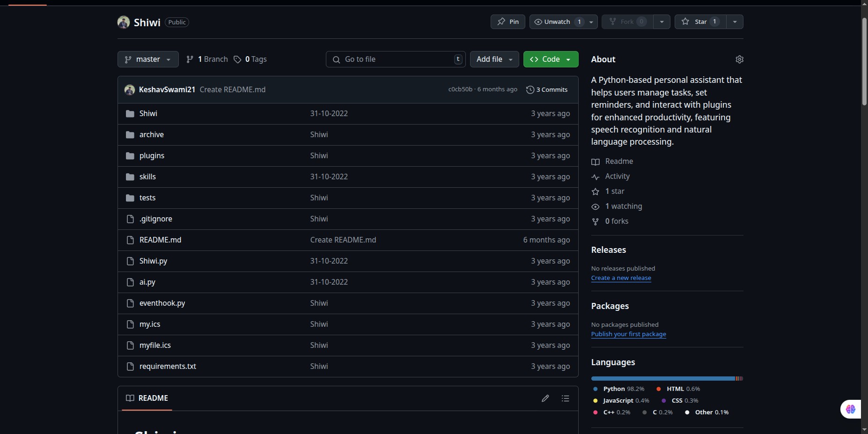Open the Unwatch notifications dropdown arrow

591,22
